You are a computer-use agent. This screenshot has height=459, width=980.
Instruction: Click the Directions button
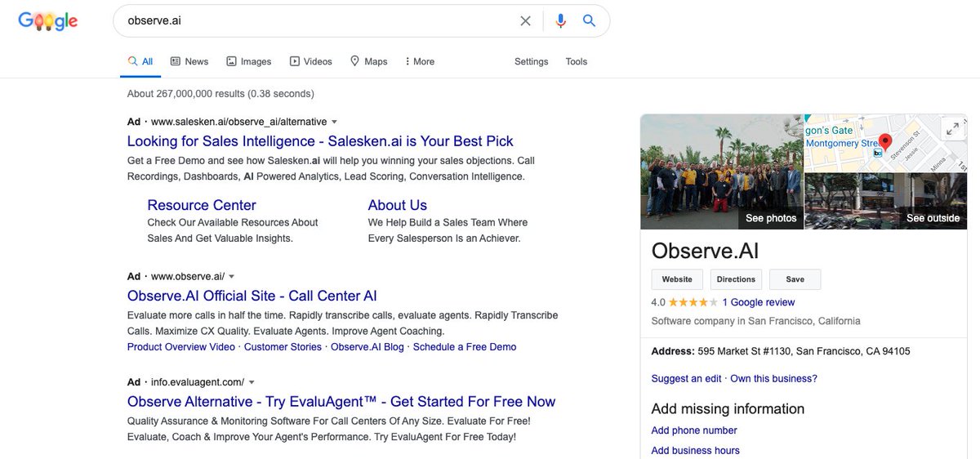point(736,279)
